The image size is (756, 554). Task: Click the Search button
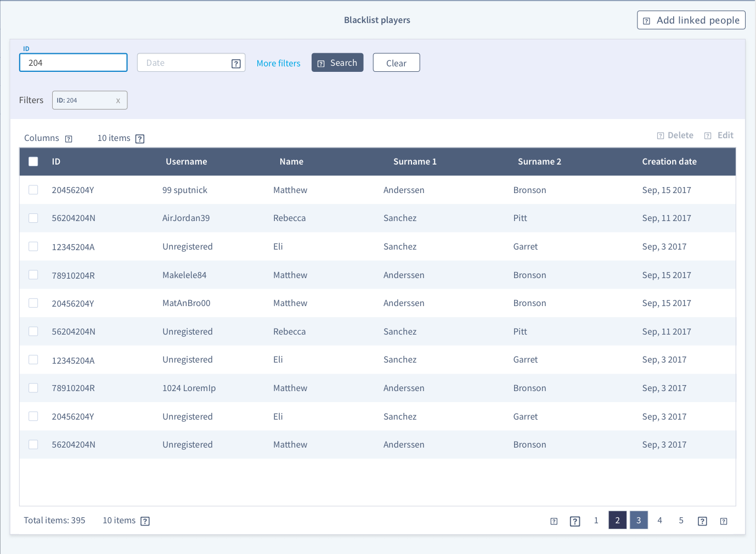(x=337, y=63)
